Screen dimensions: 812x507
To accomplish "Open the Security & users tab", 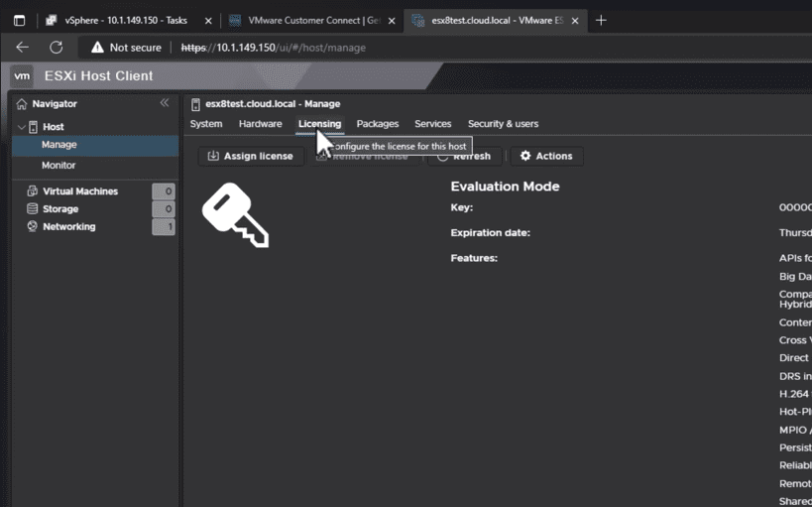I will pyautogui.click(x=503, y=124).
